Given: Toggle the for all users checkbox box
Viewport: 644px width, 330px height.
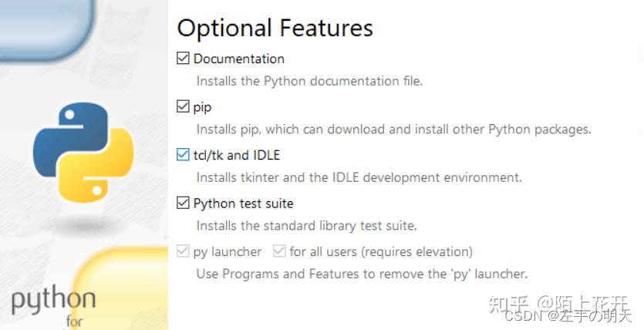Looking at the screenshot, I should click(x=279, y=251).
